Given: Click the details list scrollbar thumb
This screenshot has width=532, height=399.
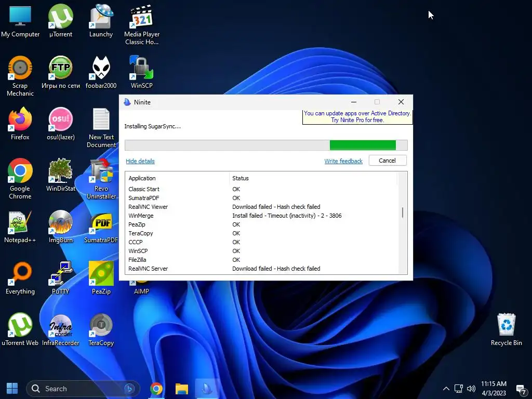Looking at the screenshot, I should (403, 212).
